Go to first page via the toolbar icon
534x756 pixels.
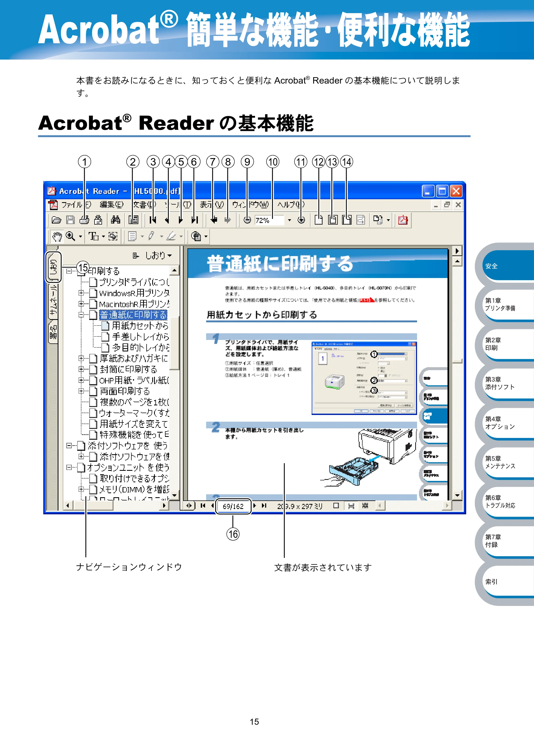coord(153,220)
